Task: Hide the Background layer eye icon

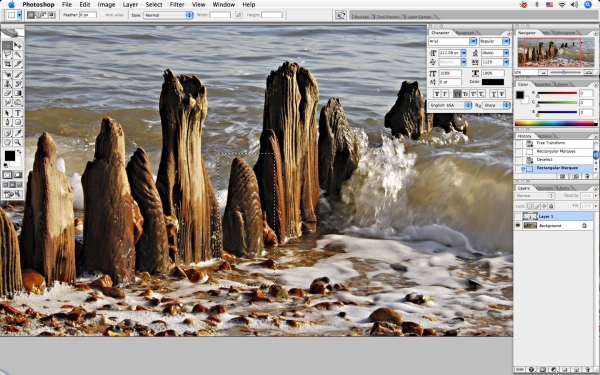Action: pos(518,226)
